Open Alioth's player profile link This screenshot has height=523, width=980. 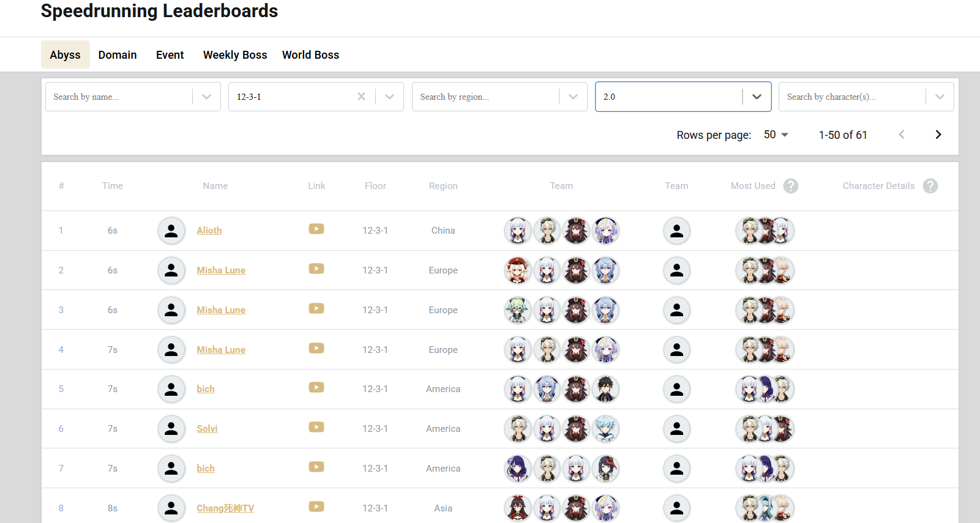[209, 231]
